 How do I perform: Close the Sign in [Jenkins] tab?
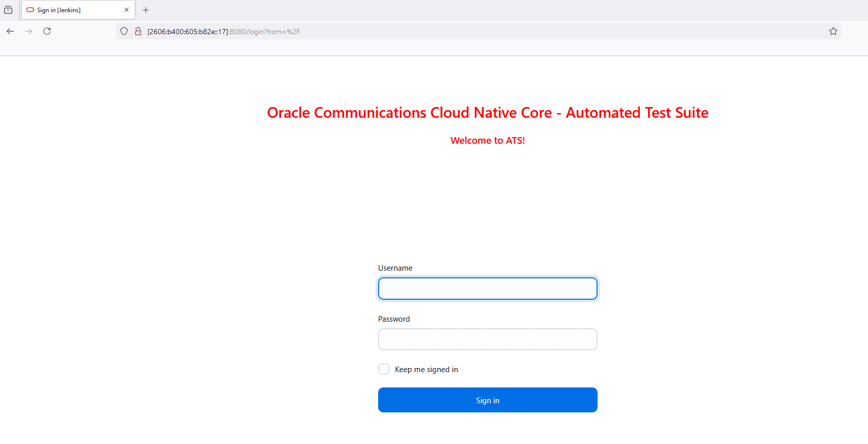[127, 10]
